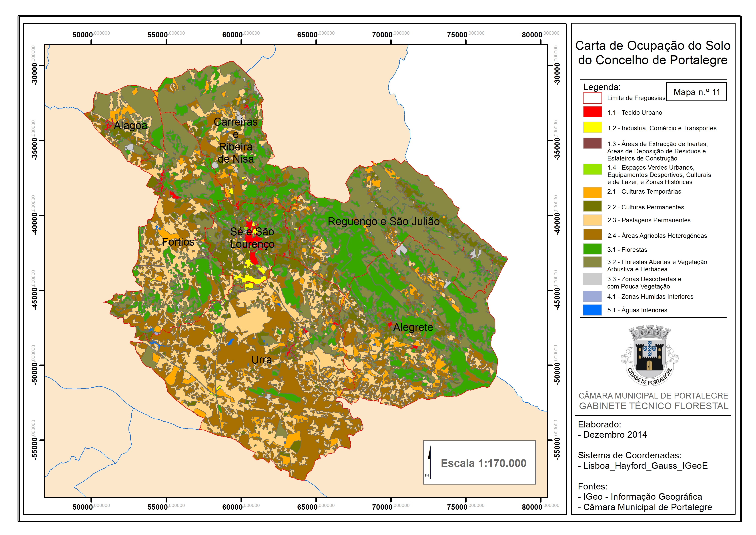Screen dimensions: 756x535
Task: Click "CÂMARA MUNICIPAL DE PORTALEGRE" below the crest
Action: pos(654,395)
